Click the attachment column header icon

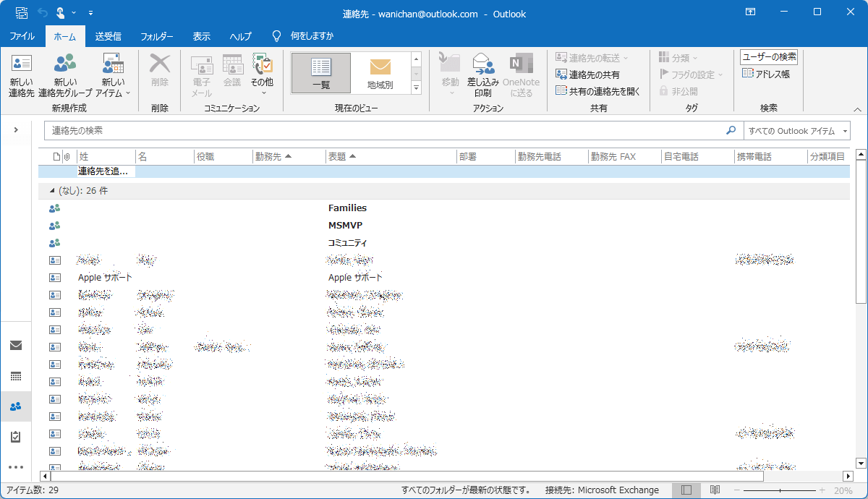pyautogui.click(x=67, y=156)
